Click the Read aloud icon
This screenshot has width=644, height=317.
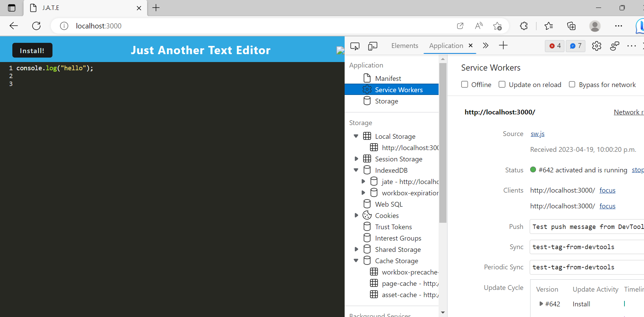click(479, 26)
